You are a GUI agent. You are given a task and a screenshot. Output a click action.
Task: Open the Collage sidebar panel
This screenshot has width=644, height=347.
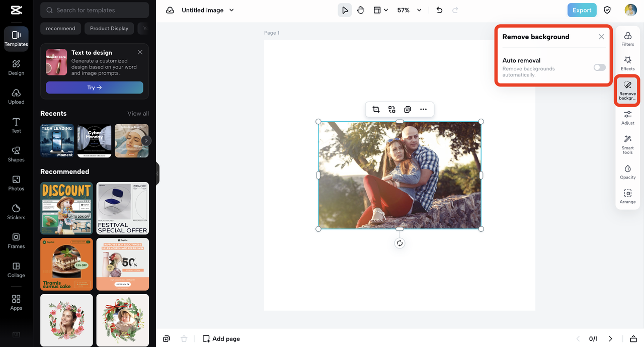[x=16, y=270]
